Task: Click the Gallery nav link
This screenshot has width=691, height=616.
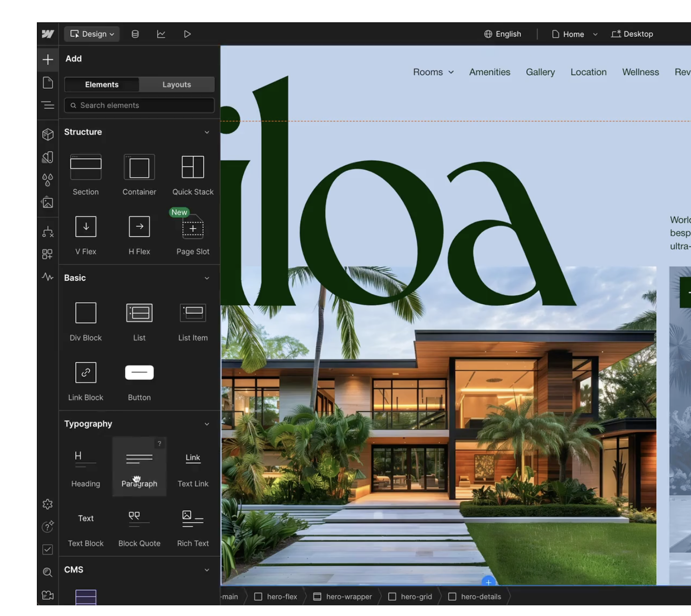Action: coord(540,72)
